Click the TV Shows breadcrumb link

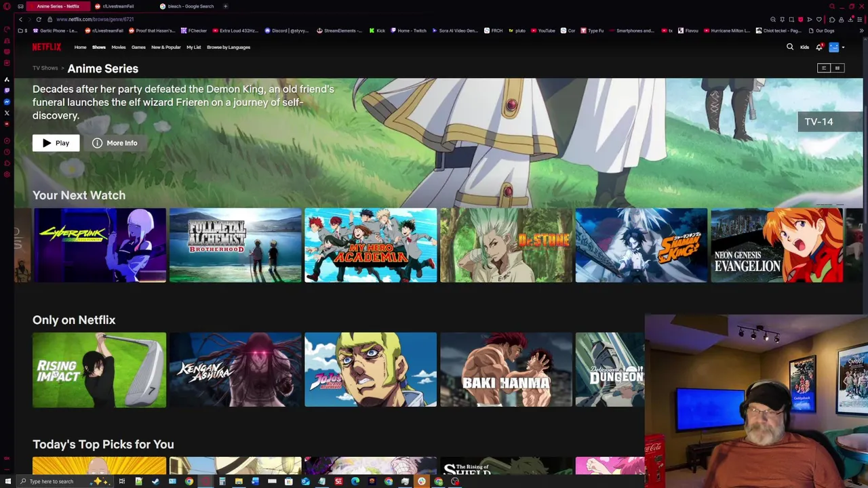pos(45,68)
